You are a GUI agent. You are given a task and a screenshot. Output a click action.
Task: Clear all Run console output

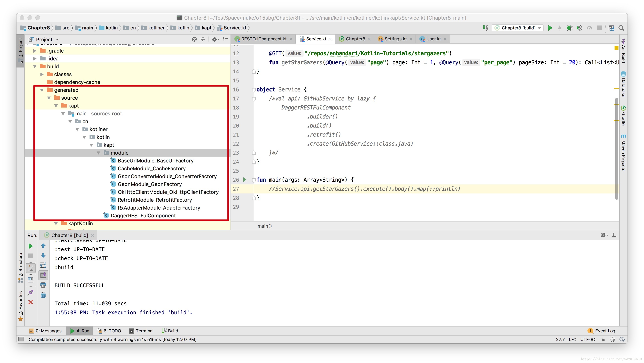(x=43, y=295)
